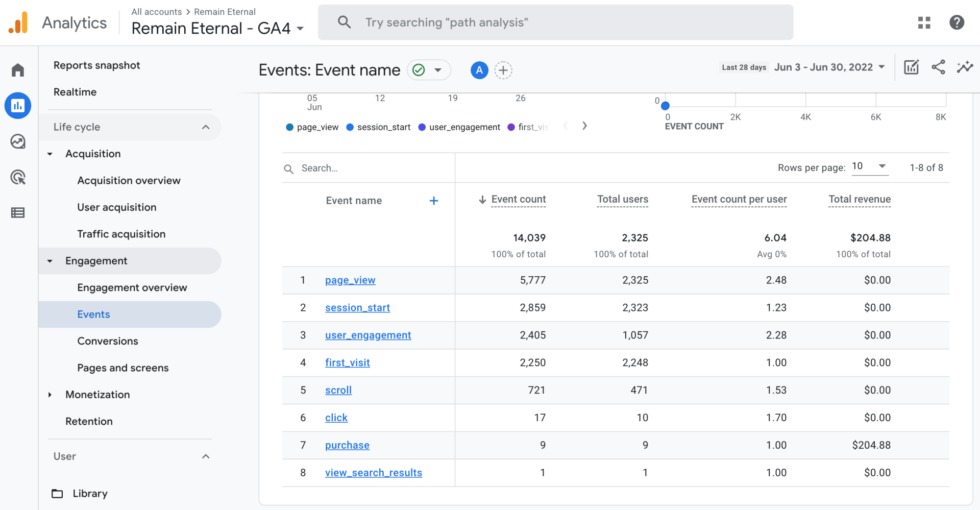Select Conversions in the sidebar

click(108, 341)
